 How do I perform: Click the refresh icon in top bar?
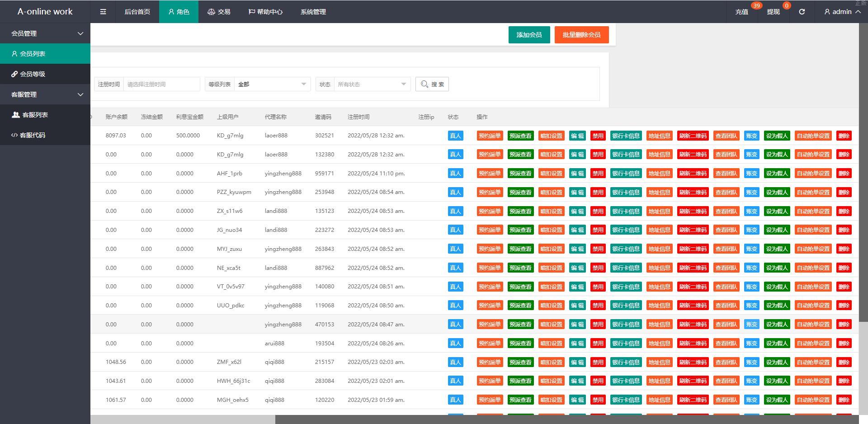point(802,12)
